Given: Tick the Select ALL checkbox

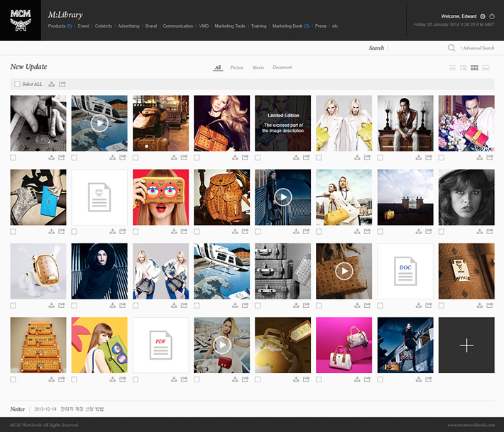Looking at the screenshot, I should pyautogui.click(x=17, y=84).
